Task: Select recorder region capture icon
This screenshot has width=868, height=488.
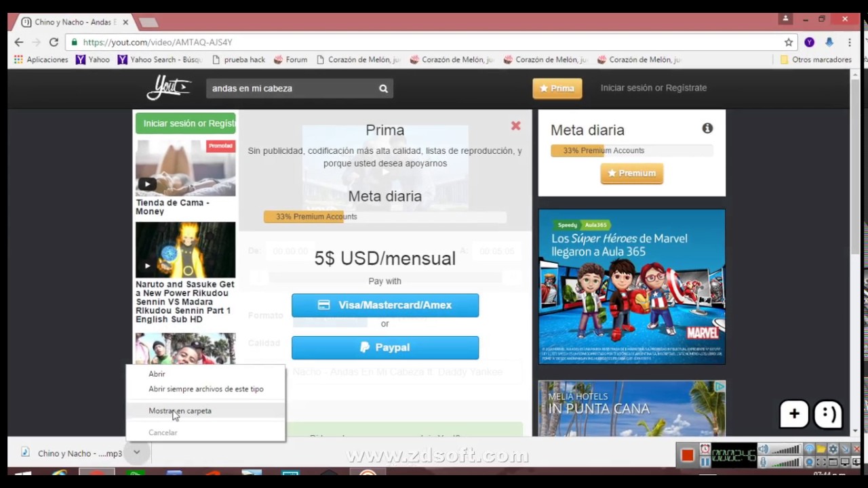Action: (x=821, y=462)
